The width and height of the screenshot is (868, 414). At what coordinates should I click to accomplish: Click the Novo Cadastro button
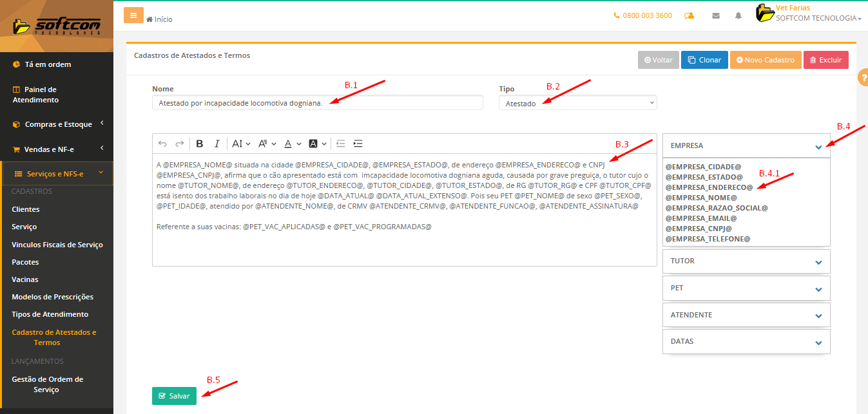[766, 60]
